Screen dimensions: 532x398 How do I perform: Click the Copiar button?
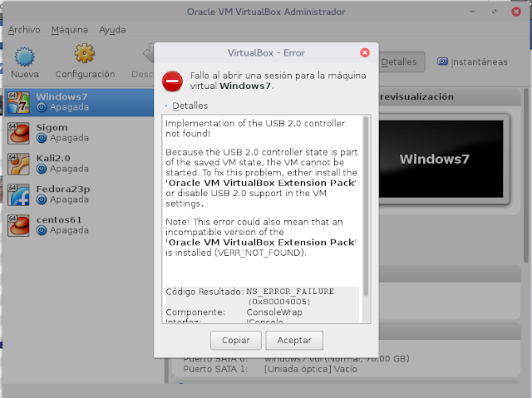pos(236,341)
